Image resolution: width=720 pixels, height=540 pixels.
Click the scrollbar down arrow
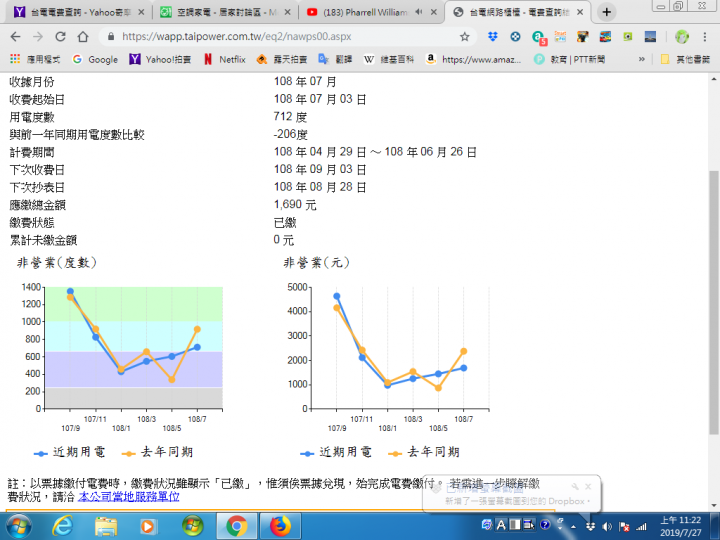[x=714, y=505]
